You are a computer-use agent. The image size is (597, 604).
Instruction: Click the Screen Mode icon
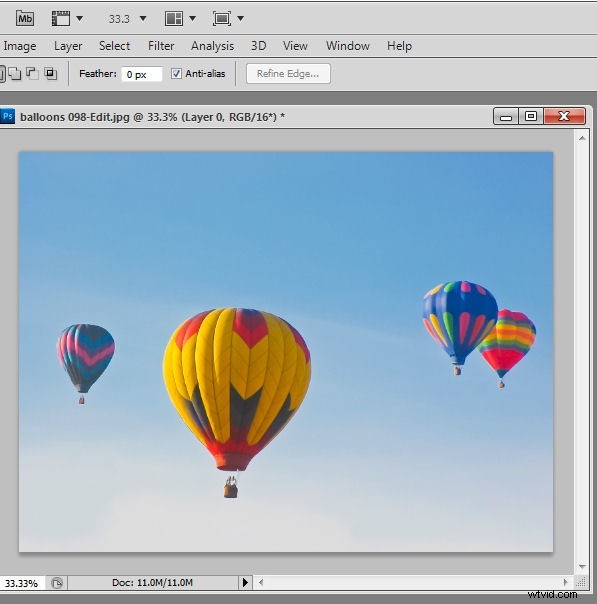point(222,18)
